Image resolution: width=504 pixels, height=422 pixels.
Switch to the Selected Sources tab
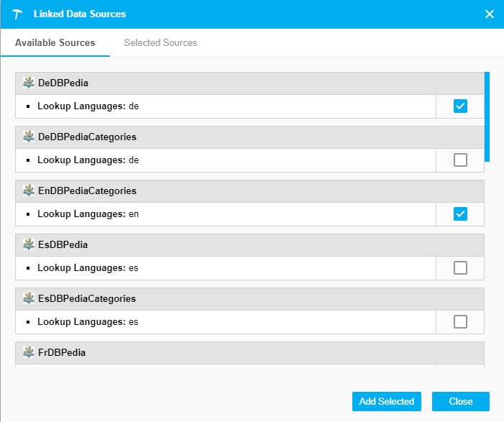pyautogui.click(x=160, y=43)
